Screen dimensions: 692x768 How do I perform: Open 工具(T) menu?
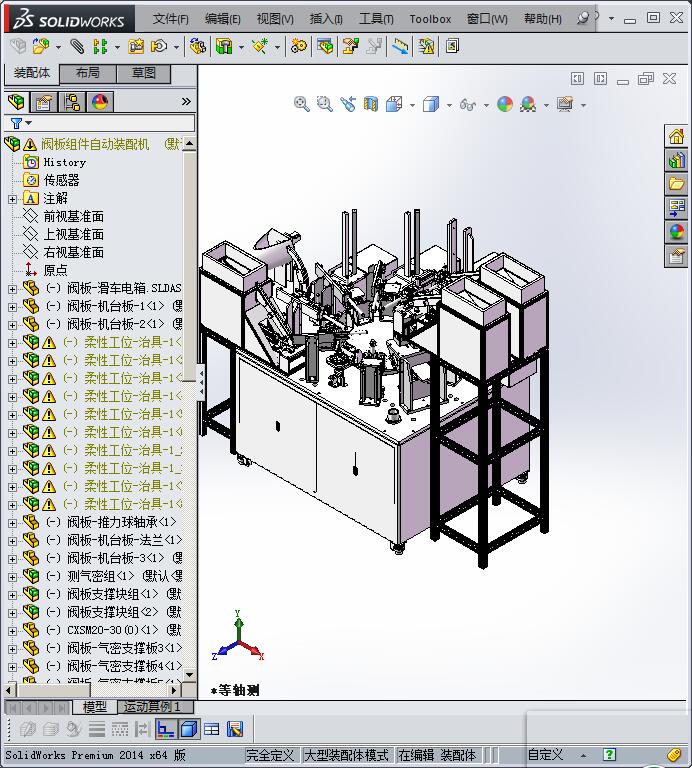377,19
